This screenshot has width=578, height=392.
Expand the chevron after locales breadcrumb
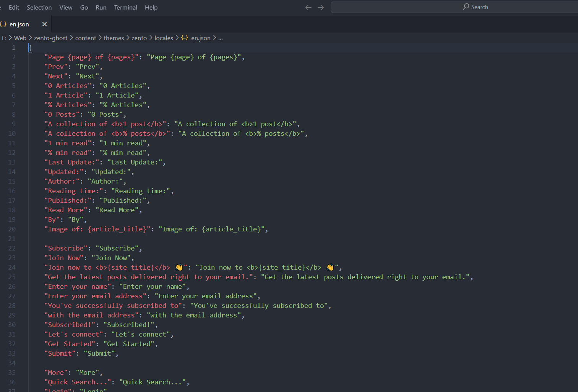click(177, 38)
